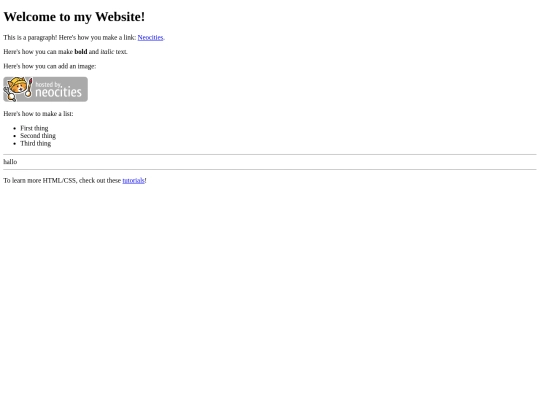Click the 'This is a paragraph!' sentence
Viewport: 540px width, 405px height.
pyautogui.click(x=30, y=38)
